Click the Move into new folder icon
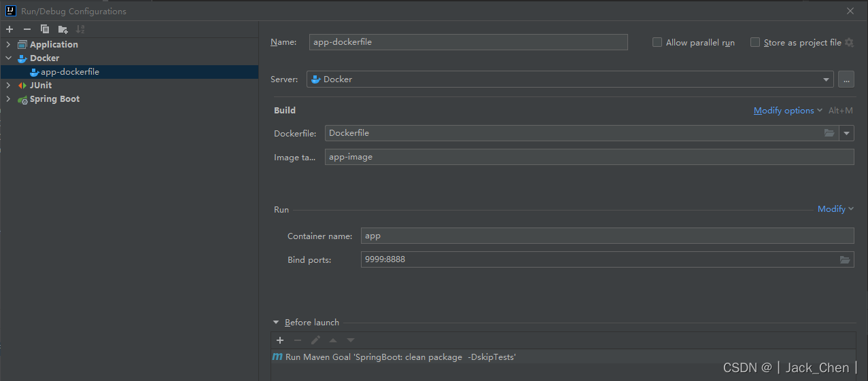Screen dimensions: 868x381 63,29
